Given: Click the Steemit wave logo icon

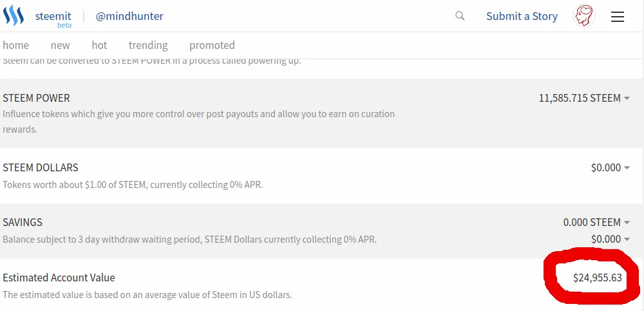Looking at the screenshot, I should coord(14,15).
